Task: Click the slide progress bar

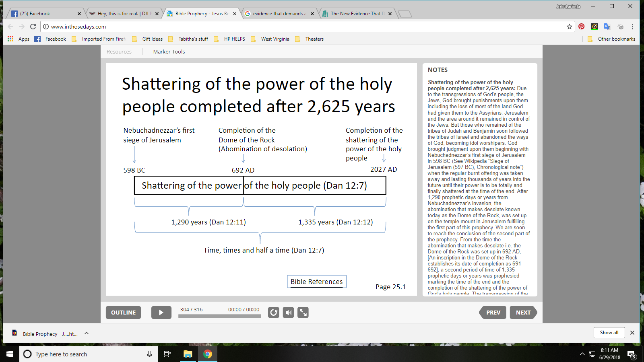Action: pyautogui.click(x=220, y=316)
